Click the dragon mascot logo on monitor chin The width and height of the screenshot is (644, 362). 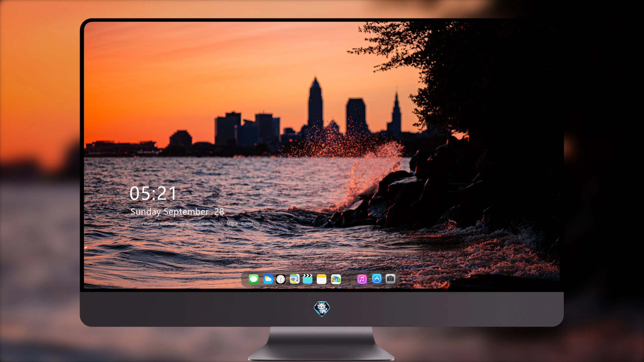pyautogui.click(x=322, y=309)
